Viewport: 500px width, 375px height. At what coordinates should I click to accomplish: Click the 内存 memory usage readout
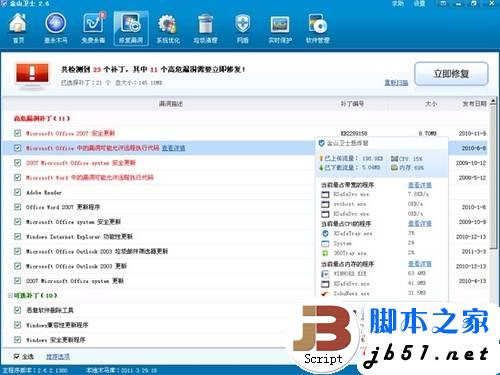[x=407, y=167]
